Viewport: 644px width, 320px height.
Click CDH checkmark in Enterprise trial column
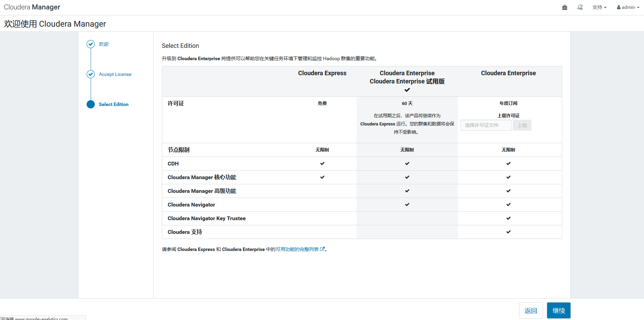(x=407, y=163)
